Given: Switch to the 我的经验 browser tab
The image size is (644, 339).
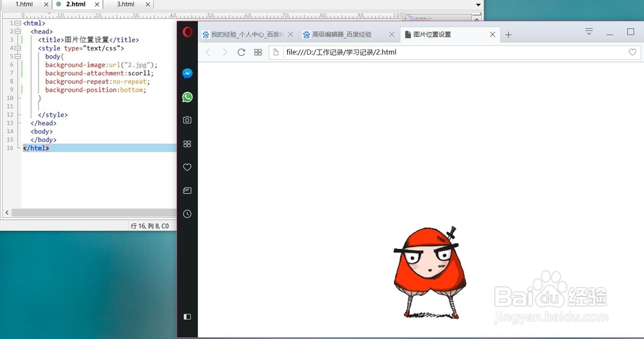Looking at the screenshot, I should [x=248, y=35].
